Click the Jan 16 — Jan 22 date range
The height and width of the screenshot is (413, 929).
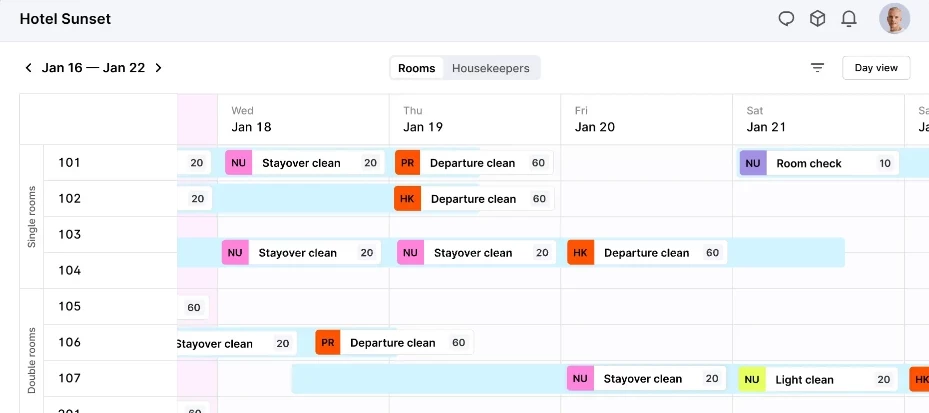(93, 68)
